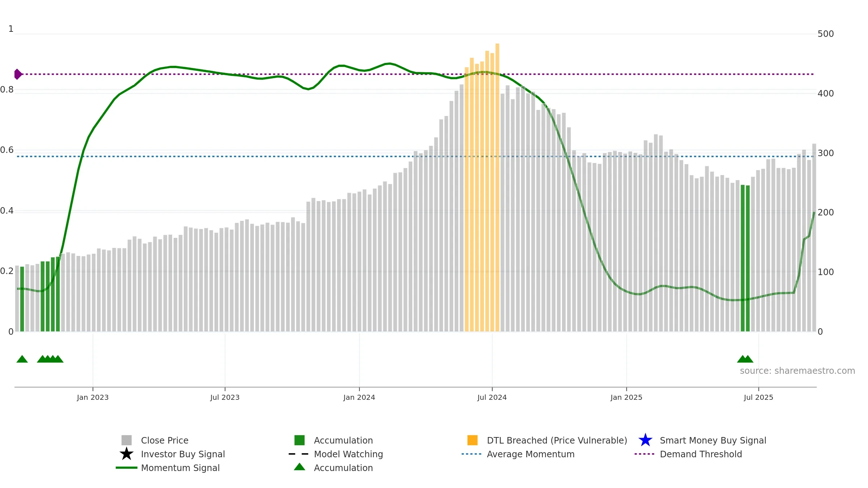This screenshot has height=488, width=868.
Task: Click the green triangle Accumulation legend icon
Action: point(299,467)
